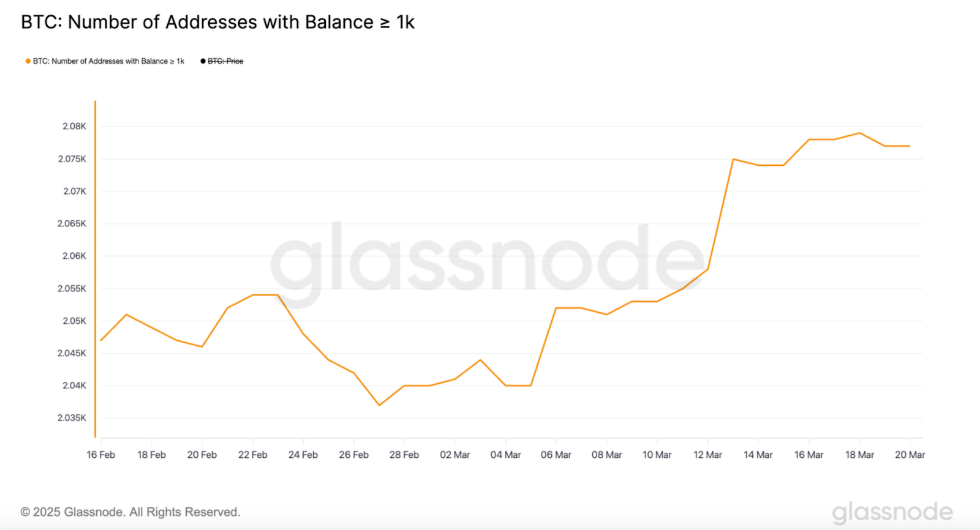Screen dimensions: 980x530
Task: Click the black legend dot for BTC Price
Action: click(203, 61)
